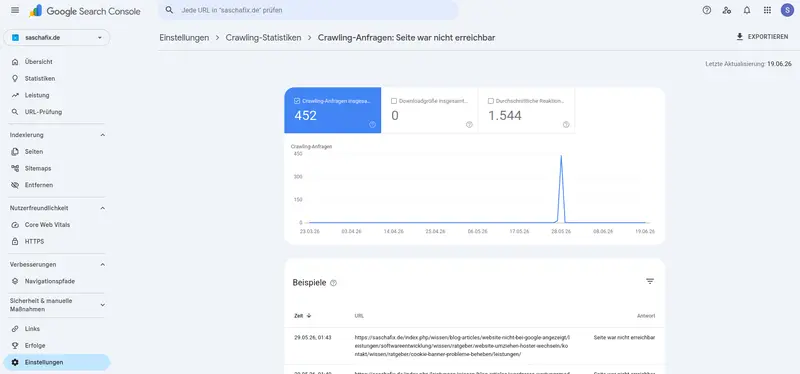Viewport: 800px width, 374px height.
Task: Go to Crawling-Statistiken breadcrumb
Action: (x=263, y=38)
